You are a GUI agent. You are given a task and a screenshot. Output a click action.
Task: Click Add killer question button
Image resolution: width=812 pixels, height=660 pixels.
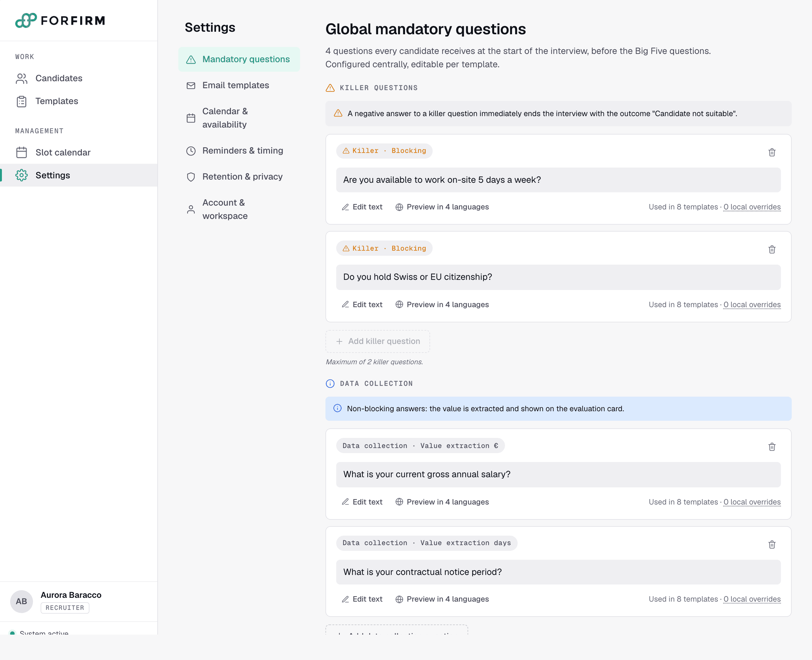[x=378, y=341]
